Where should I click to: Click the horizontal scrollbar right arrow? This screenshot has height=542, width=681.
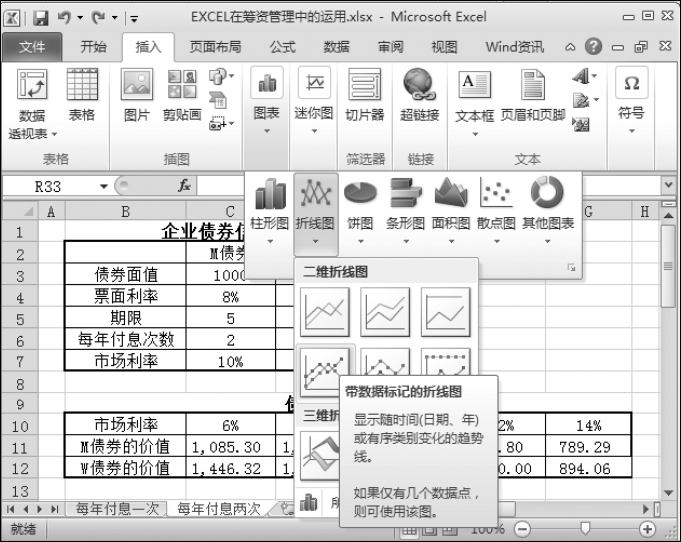pos(646,509)
